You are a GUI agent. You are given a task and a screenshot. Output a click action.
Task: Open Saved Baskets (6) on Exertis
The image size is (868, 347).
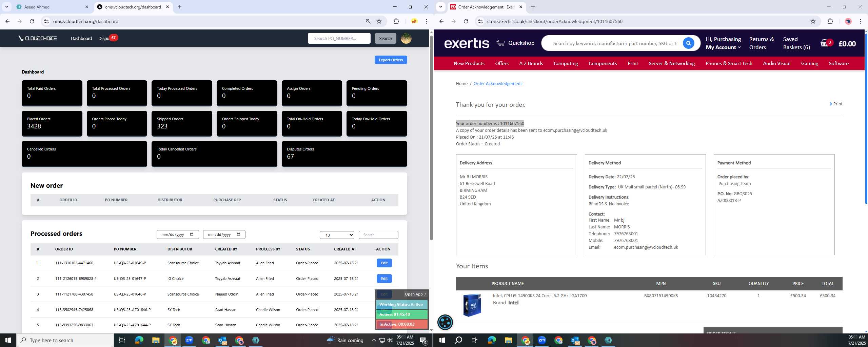coord(796,43)
